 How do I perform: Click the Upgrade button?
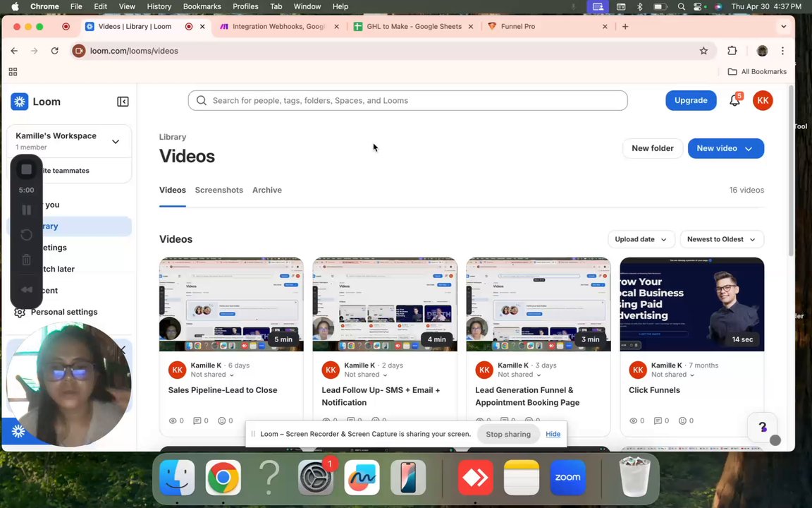click(691, 101)
